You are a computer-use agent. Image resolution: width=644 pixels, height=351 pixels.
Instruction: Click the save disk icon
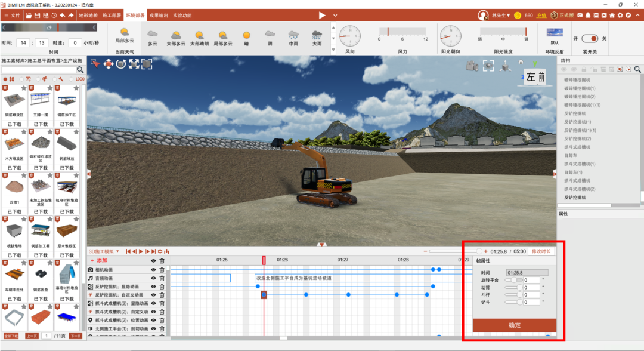click(x=38, y=15)
